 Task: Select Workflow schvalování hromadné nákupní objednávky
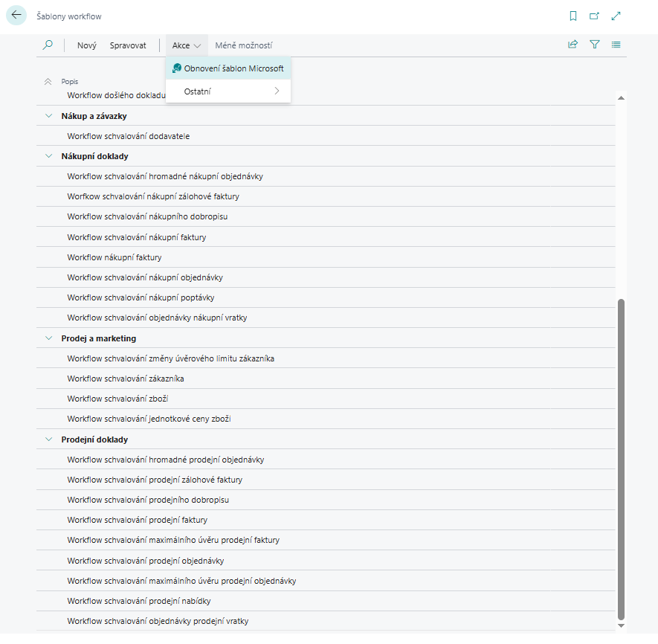[326, 176]
